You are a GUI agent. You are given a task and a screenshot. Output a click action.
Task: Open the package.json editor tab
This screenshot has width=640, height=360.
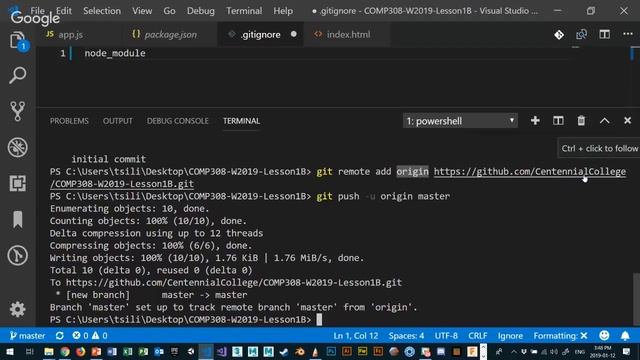point(170,35)
